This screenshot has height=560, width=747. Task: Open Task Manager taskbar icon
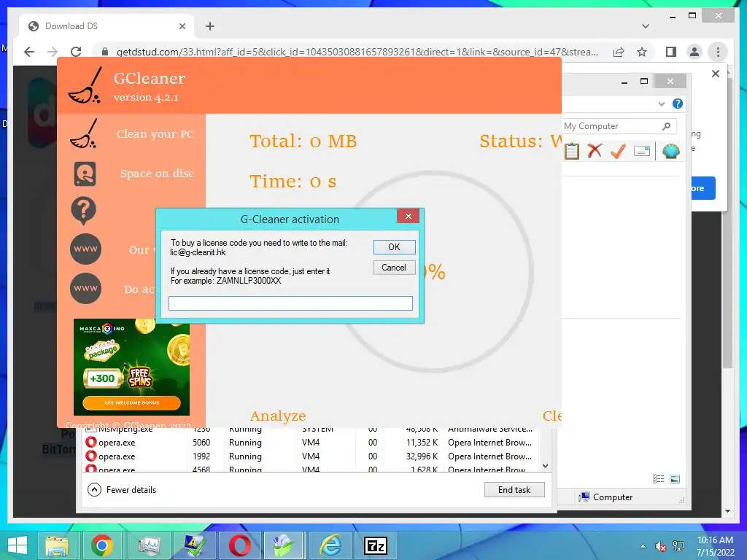pos(149,545)
